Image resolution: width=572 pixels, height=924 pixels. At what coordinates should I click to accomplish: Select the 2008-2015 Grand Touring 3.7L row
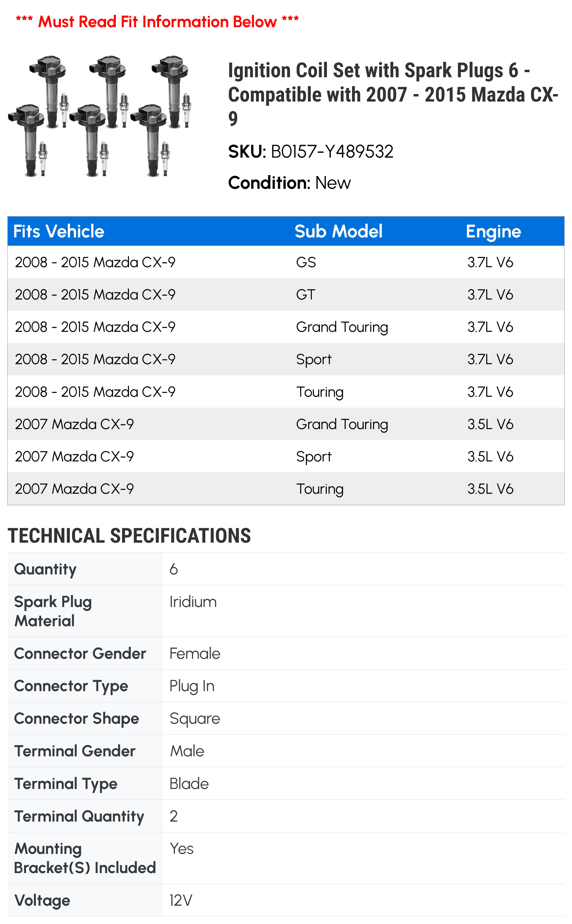[286, 327]
